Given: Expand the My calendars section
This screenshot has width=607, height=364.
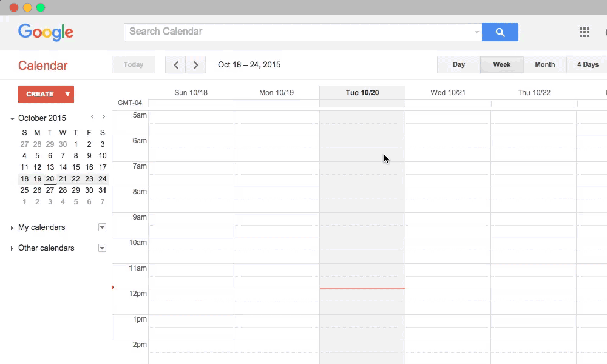Looking at the screenshot, I should tap(12, 227).
